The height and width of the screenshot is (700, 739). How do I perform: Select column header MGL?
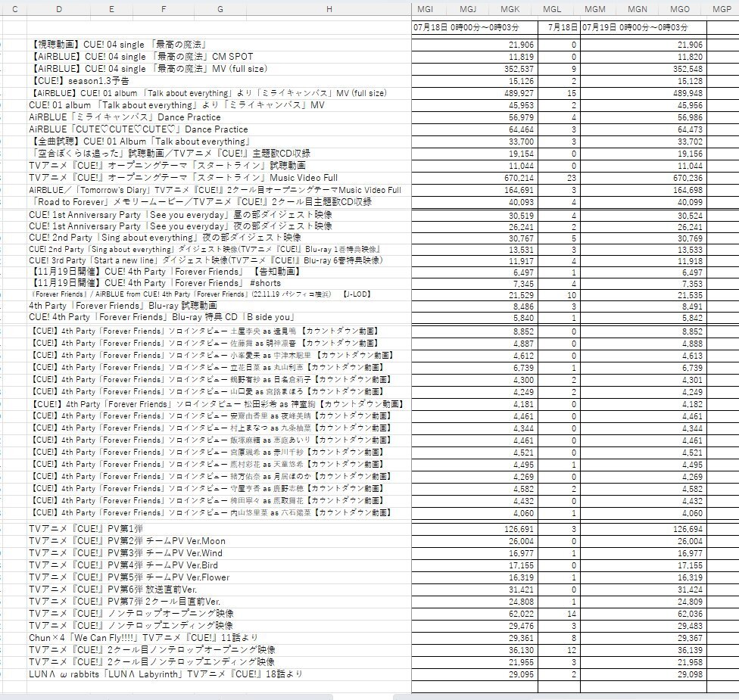pos(552,9)
